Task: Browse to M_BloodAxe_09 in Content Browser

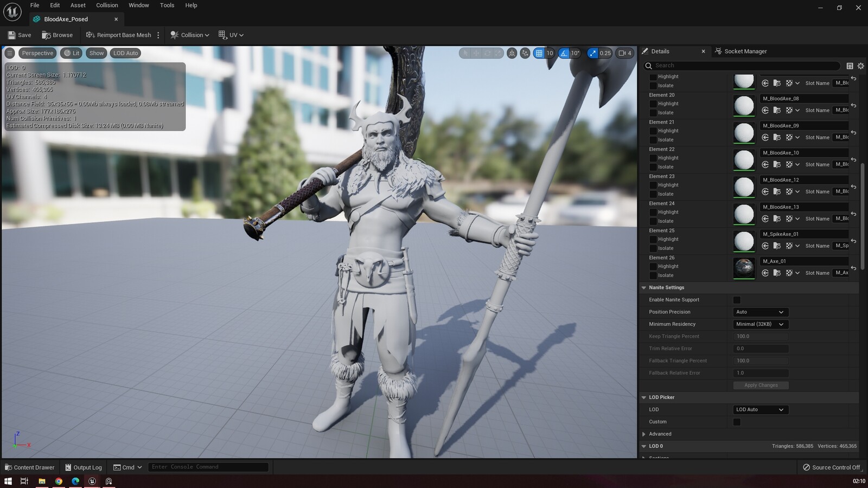Action: pos(777,138)
